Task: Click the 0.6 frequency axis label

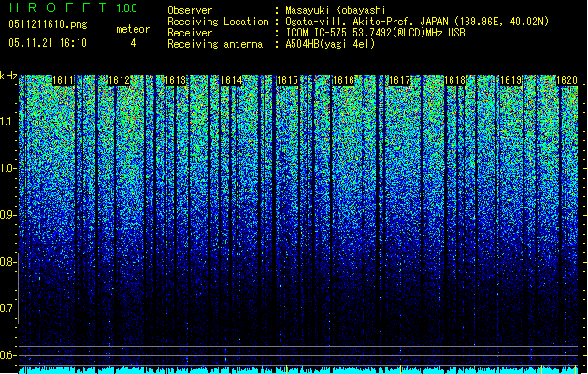Action: [8, 355]
